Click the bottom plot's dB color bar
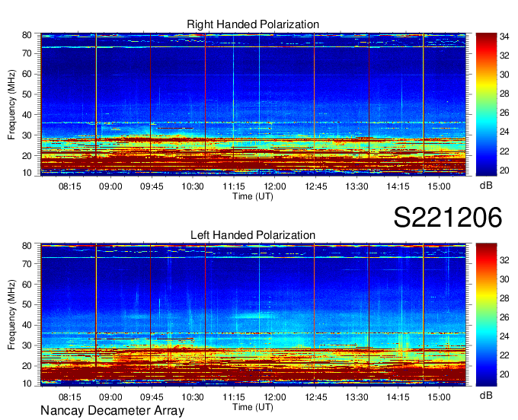This screenshot has height=420, width=518. pos(486,315)
